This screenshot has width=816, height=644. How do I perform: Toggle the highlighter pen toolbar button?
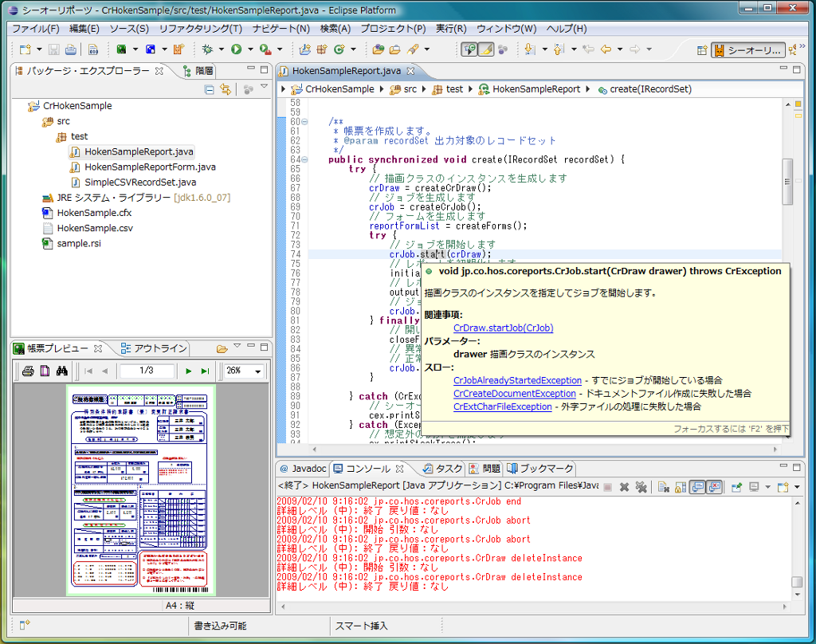(x=485, y=49)
